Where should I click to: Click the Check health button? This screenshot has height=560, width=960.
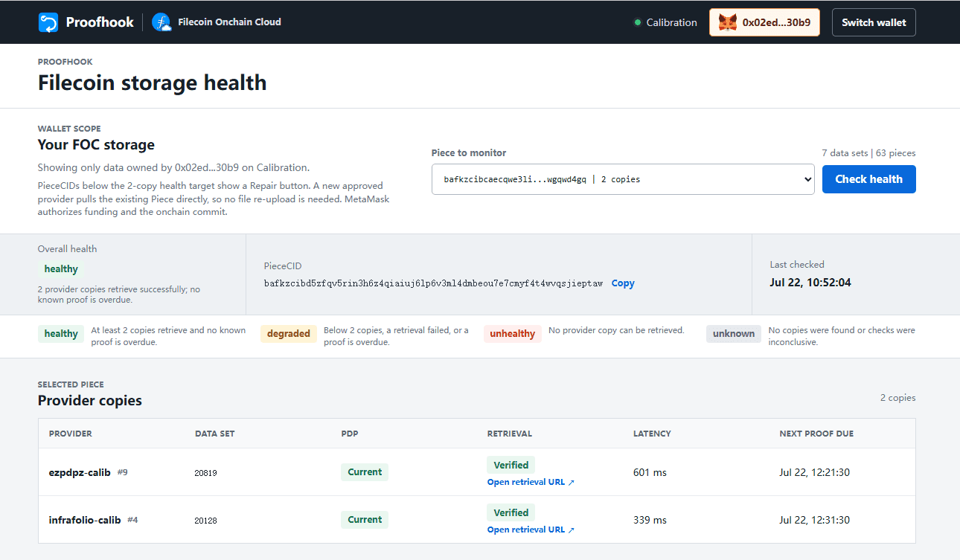tap(868, 179)
